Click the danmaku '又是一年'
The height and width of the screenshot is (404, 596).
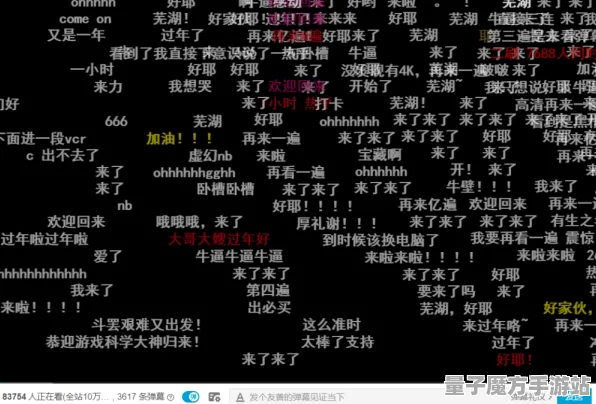tap(76, 35)
